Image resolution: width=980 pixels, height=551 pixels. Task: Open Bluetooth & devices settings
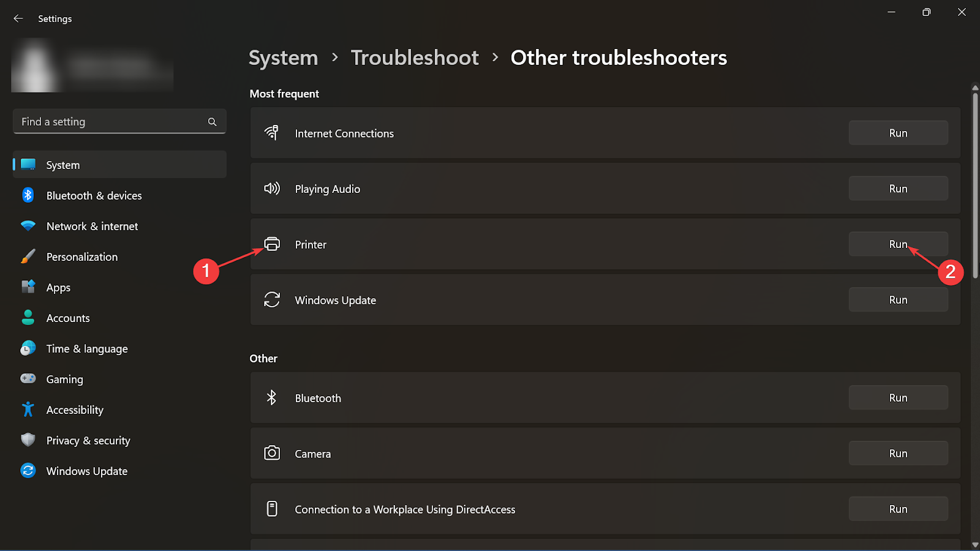pyautogui.click(x=119, y=195)
